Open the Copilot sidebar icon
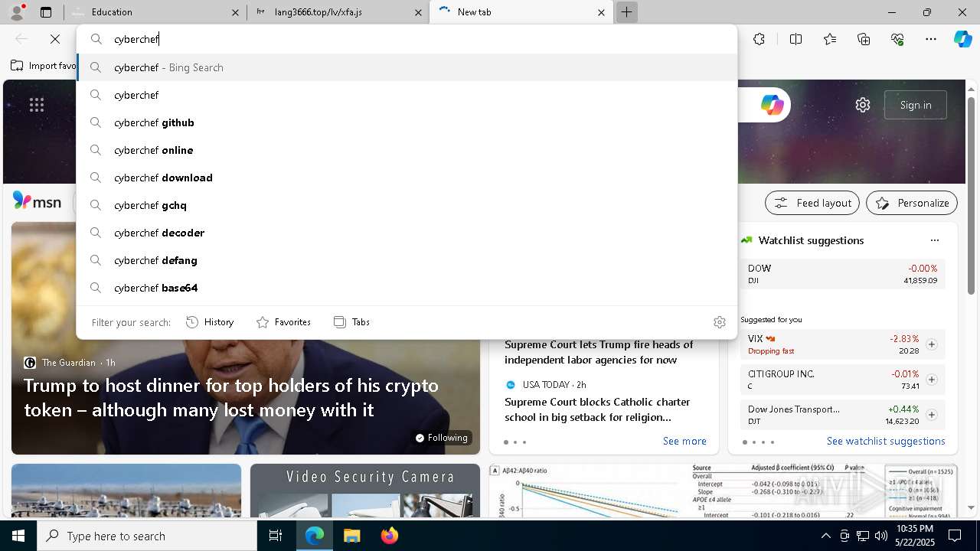This screenshot has height=551, width=980. click(962, 39)
